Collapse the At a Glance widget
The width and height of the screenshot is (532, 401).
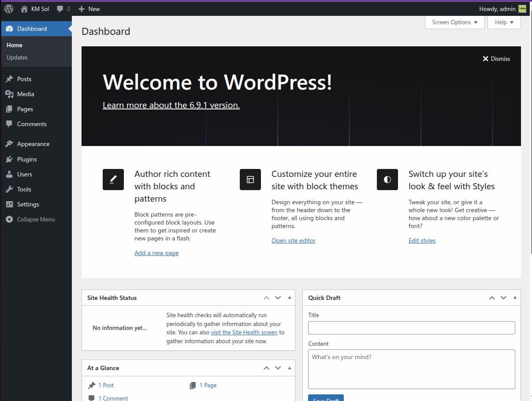click(x=289, y=367)
